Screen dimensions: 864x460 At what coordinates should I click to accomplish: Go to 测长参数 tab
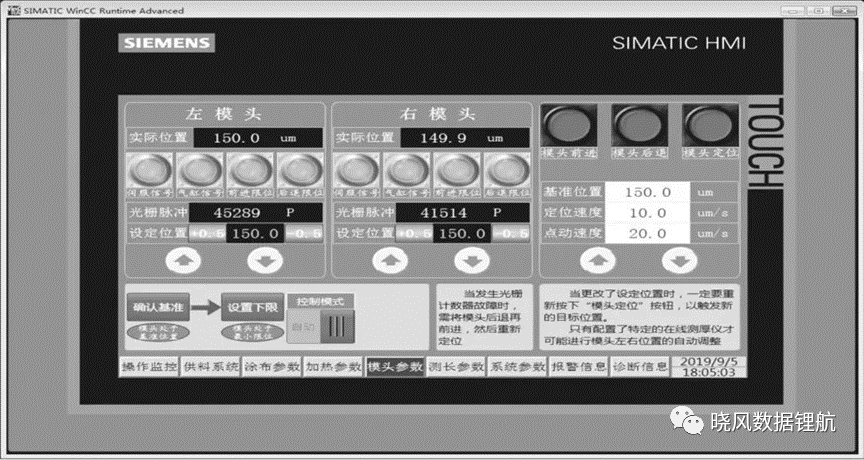[456, 367]
